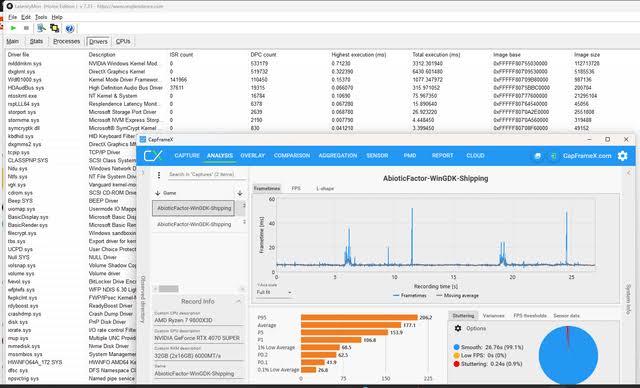
Task: Open Y-Axis scale Full fit dropdown
Action: 273,293
